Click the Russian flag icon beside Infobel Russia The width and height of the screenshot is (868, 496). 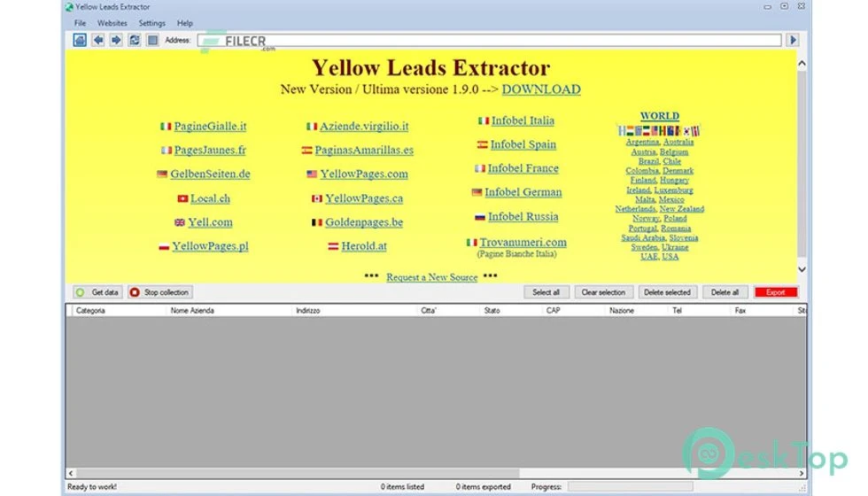(480, 216)
